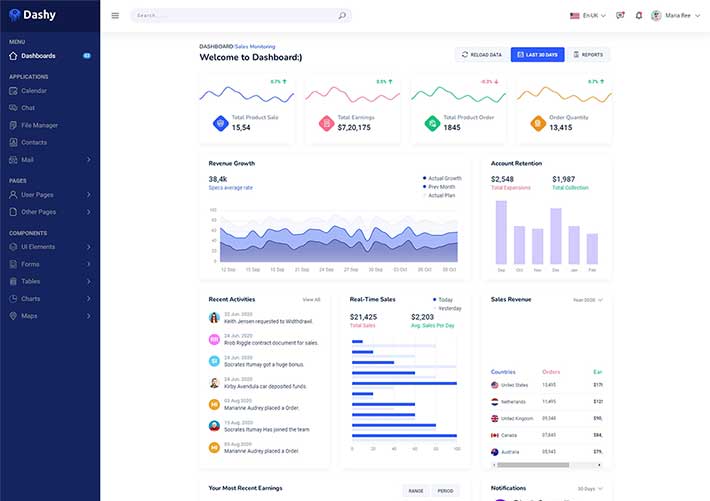This screenshot has height=501, width=710.
Task: Click the Order Quantity orange icon
Action: (x=538, y=123)
